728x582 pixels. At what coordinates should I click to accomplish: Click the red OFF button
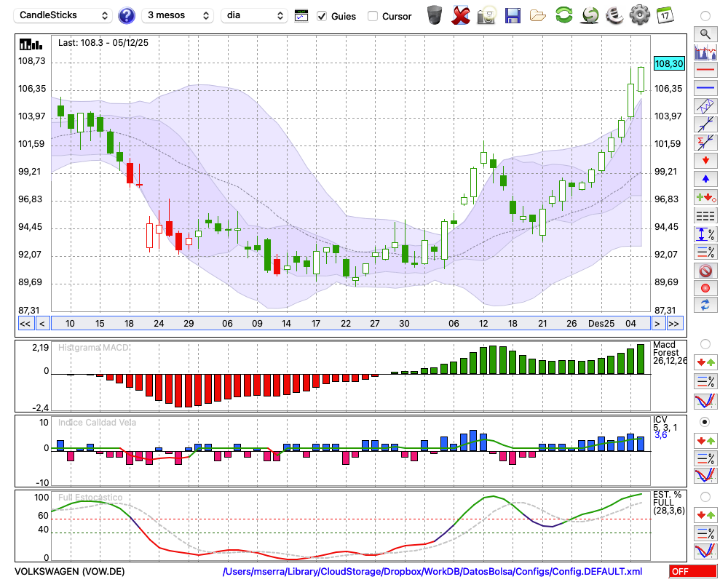click(x=692, y=572)
